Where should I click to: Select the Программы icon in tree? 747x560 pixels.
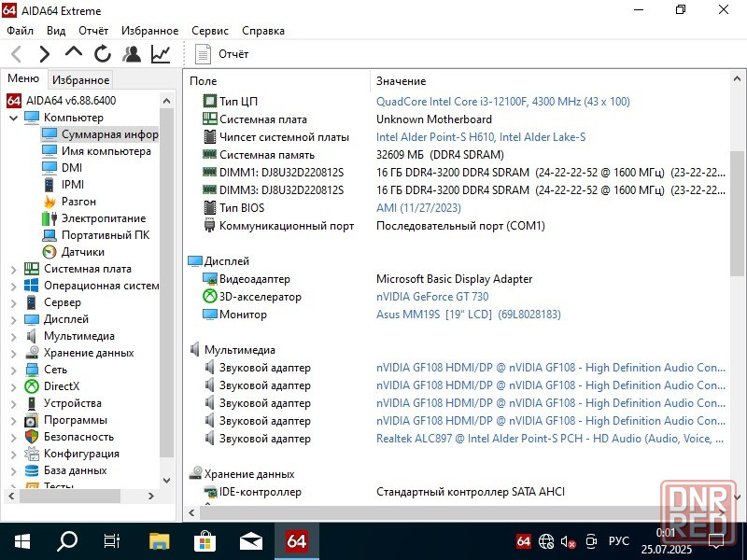pyautogui.click(x=32, y=420)
